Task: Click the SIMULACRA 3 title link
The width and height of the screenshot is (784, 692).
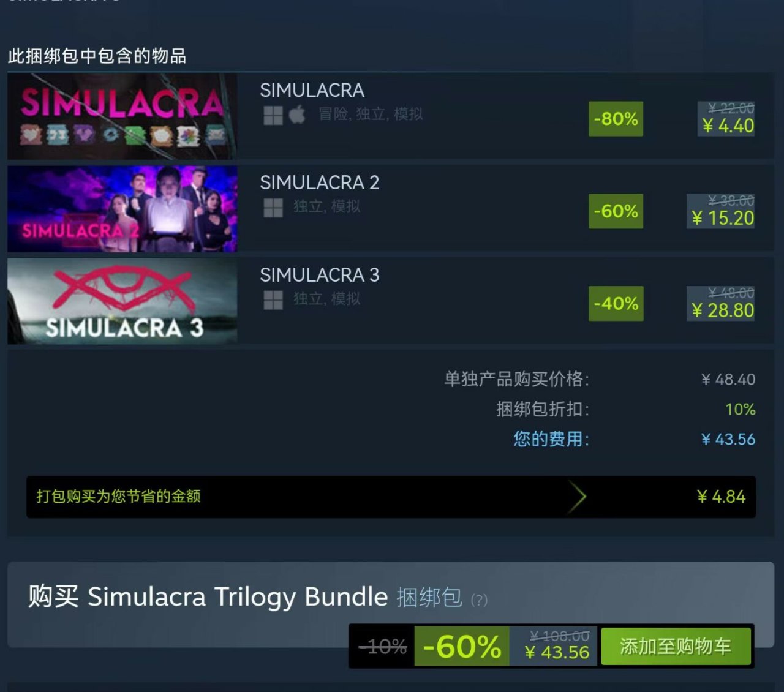Action: pos(319,275)
